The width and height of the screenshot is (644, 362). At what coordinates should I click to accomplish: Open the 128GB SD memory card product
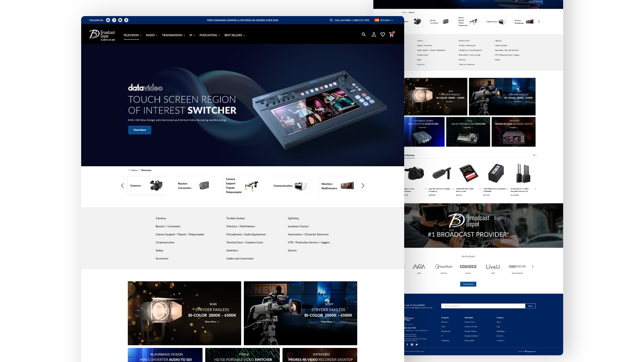(469, 173)
